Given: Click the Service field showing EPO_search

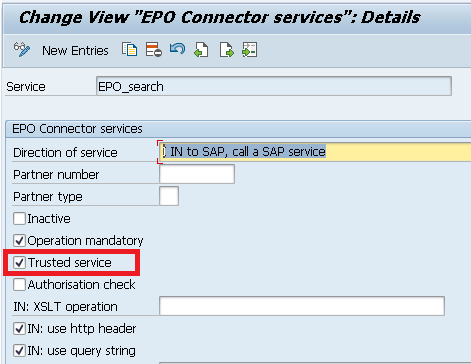Looking at the screenshot, I should [274, 86].
